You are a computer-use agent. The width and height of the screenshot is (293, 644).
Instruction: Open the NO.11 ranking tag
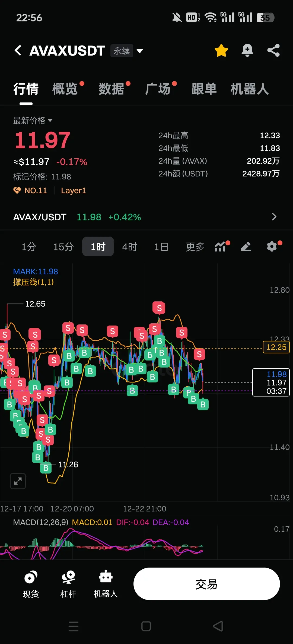pyautogui.click(x=30, y=191)
